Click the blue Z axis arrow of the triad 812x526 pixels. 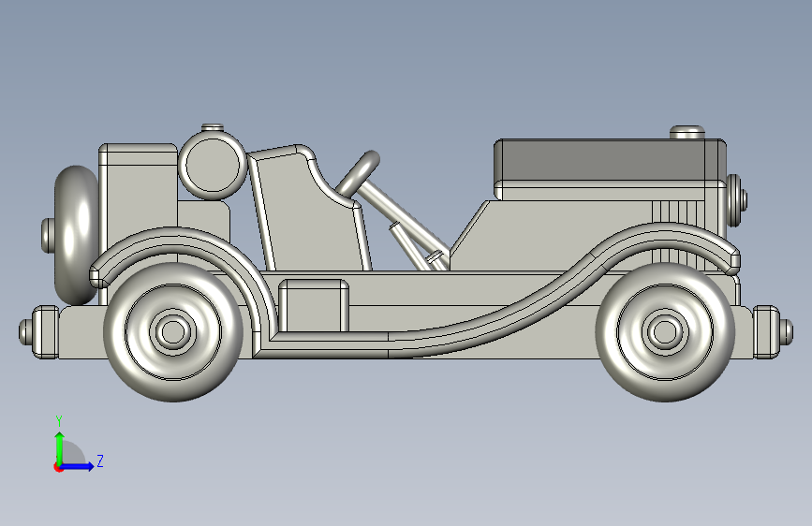[78, 466]
